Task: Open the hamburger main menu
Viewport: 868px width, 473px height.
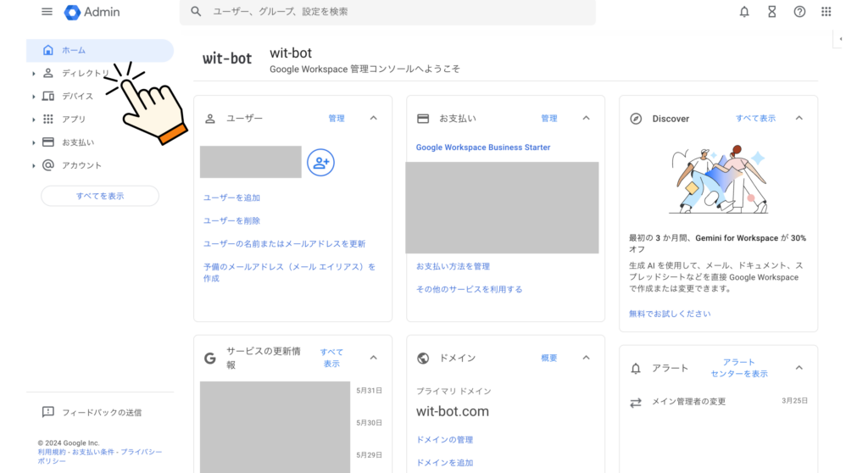Action: 47,12
